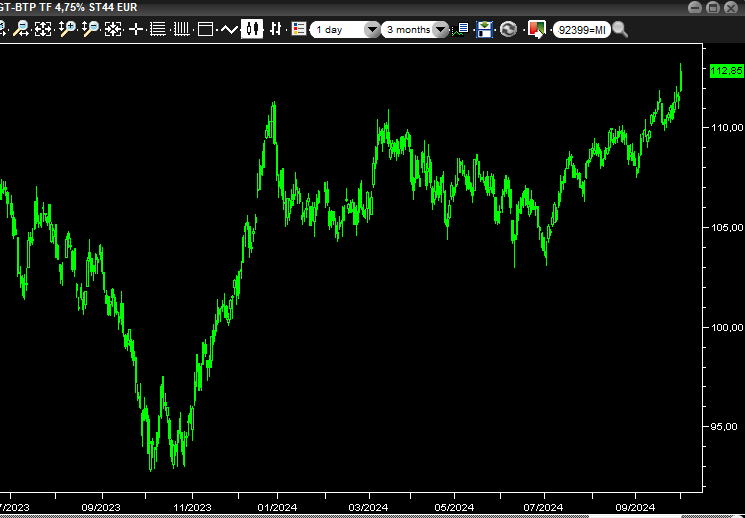The width and height of the screenshot is (745, 518).
Task: Toggle the crosshair cursor
Action: click(x=137, y=29)
